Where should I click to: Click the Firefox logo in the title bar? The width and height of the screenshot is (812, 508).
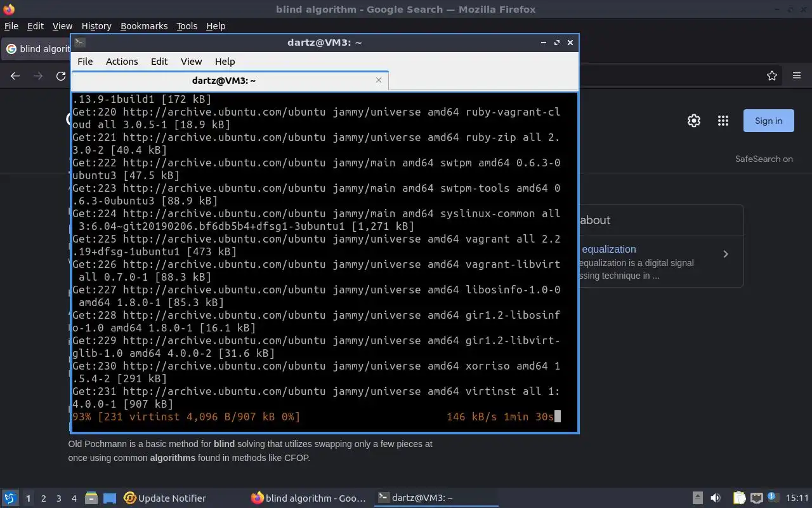9,10
